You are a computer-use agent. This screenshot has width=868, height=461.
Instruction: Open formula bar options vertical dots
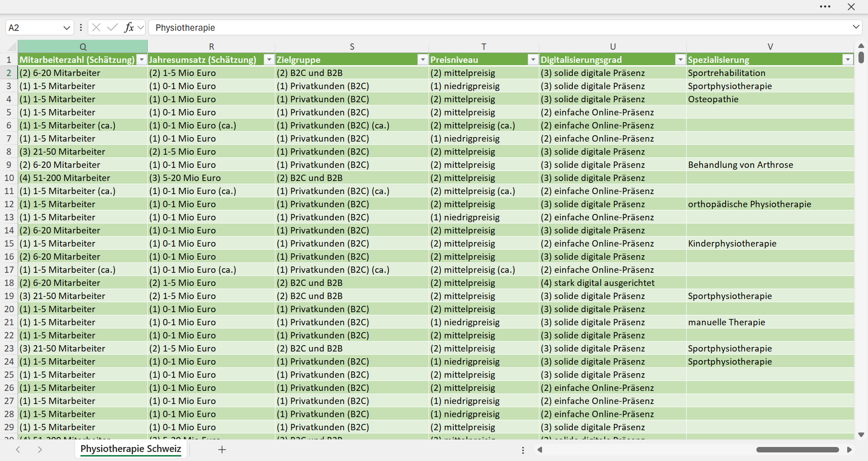(81, 28)
